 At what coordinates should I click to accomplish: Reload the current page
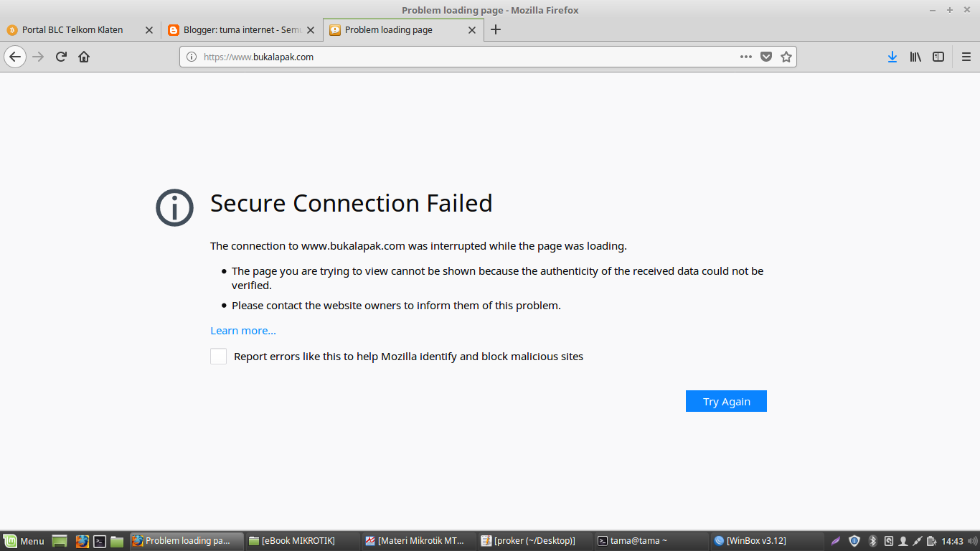click(62, 57)
